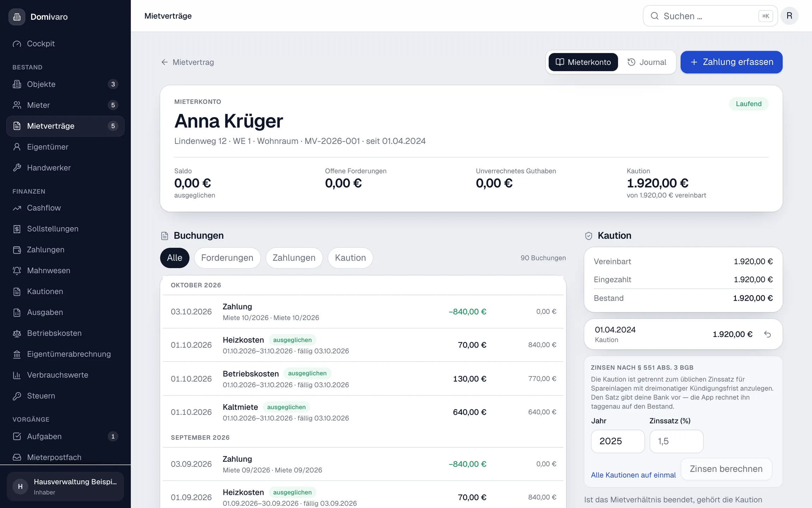
Task: Select Mietverträge in sidebar
Action: pos(65,126)
